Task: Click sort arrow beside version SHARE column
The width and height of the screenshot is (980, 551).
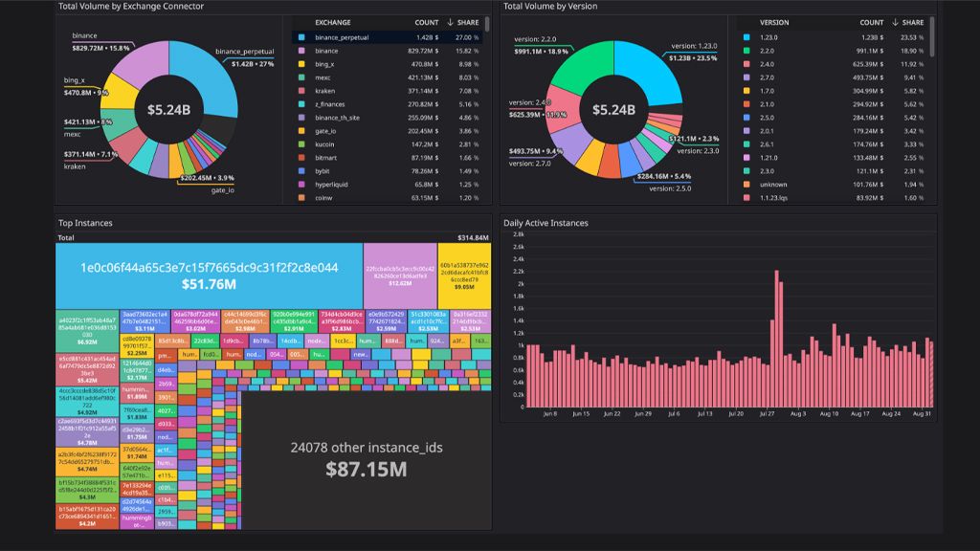Action: coord(896,22)
